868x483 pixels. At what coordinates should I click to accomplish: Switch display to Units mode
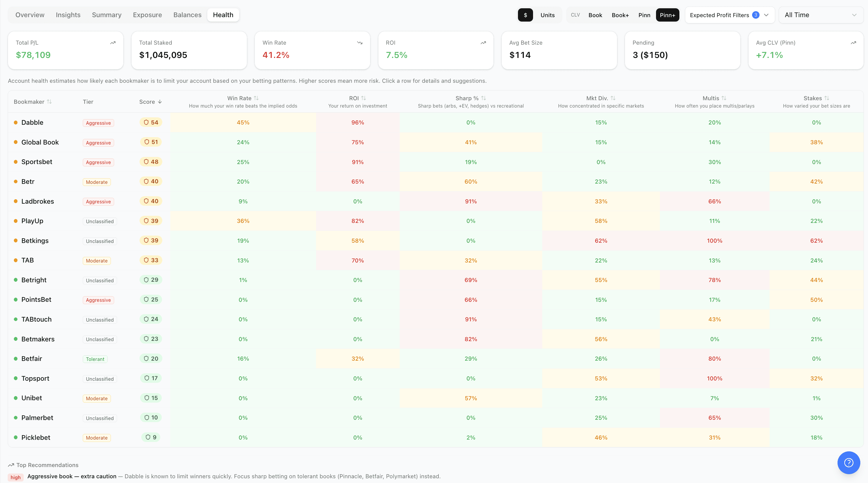(x=547, y=15)
